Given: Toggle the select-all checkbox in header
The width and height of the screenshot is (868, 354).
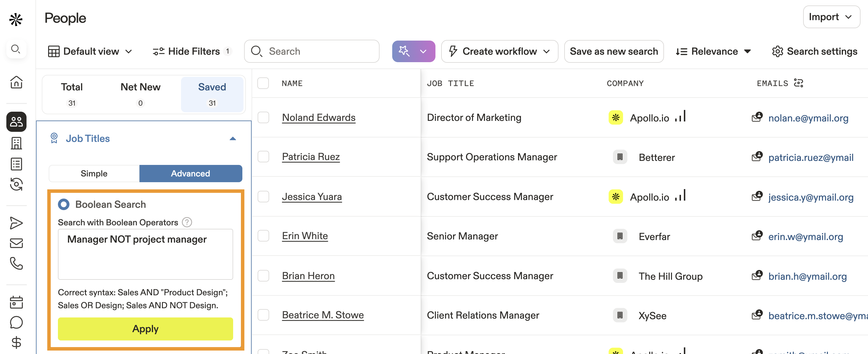Looking at the screenshot, I should tap(263, 83).
